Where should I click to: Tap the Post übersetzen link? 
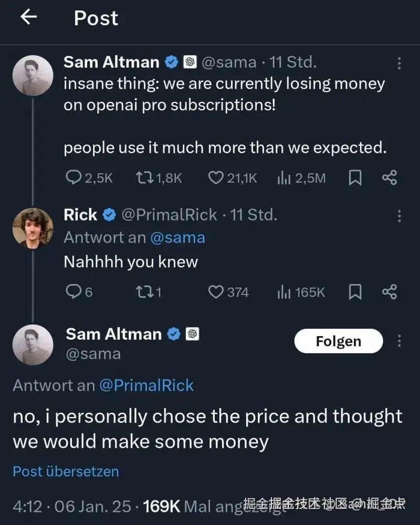point(66,471)
